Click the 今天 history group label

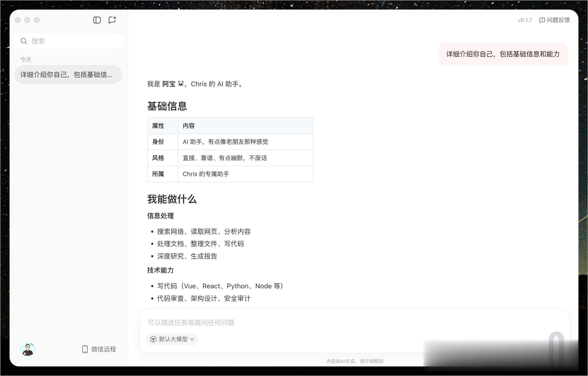pos(26,60)
